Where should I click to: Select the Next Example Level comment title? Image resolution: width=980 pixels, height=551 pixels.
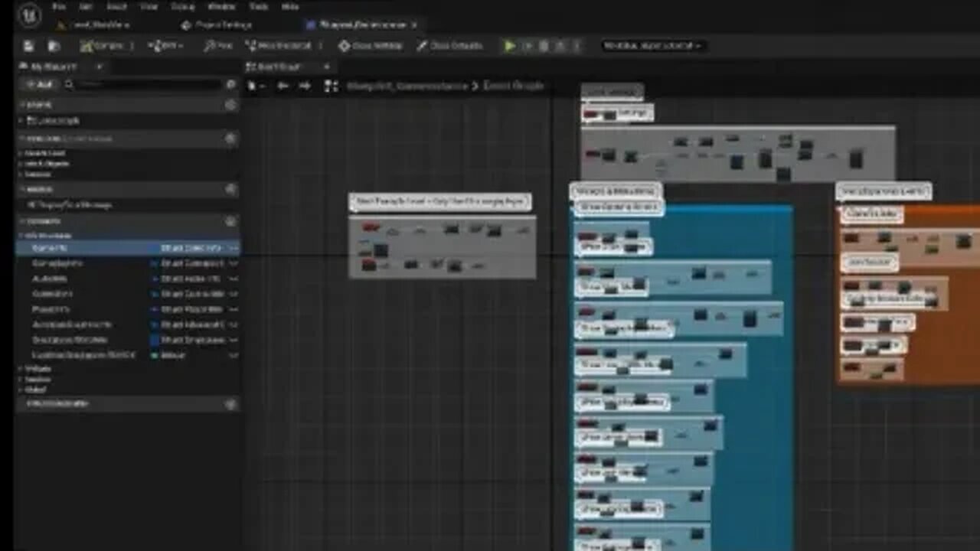click(440, 202)
